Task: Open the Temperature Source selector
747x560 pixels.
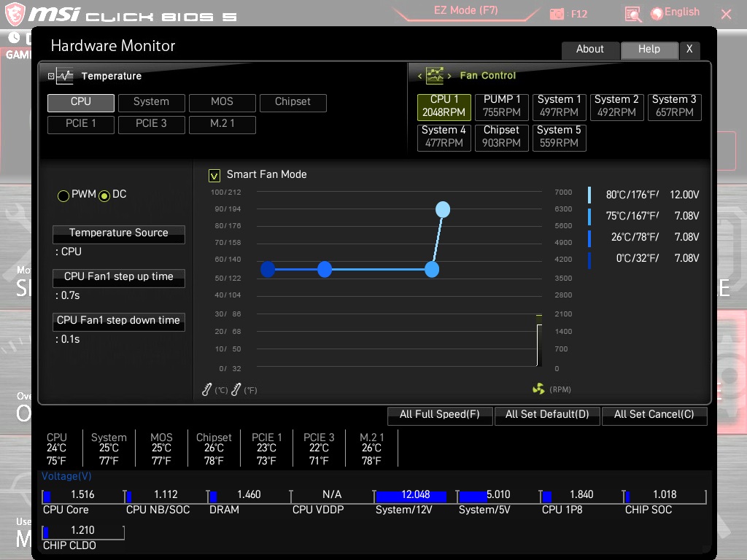Action: pos(119,234)
